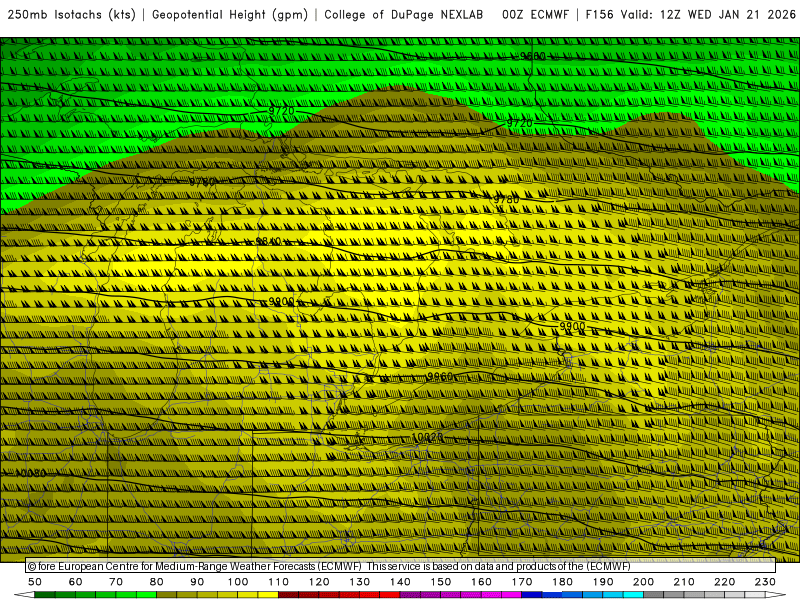Image resolution: width=800 pixels, height=600 pixels.
Task: Click the 150 value on color scale
Action: pyautogui.click(x=440, y=582)
